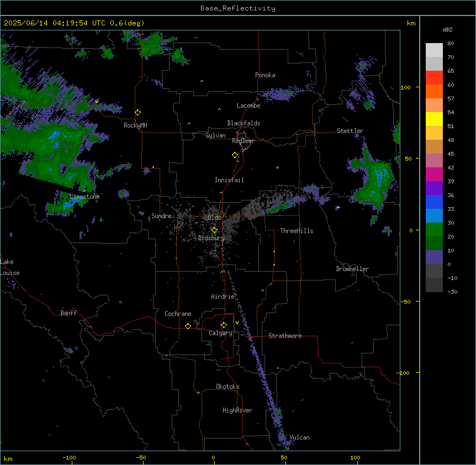Click the white asterisk above Limestone label
Screen dimensions: 476x465
pos(84,191)
